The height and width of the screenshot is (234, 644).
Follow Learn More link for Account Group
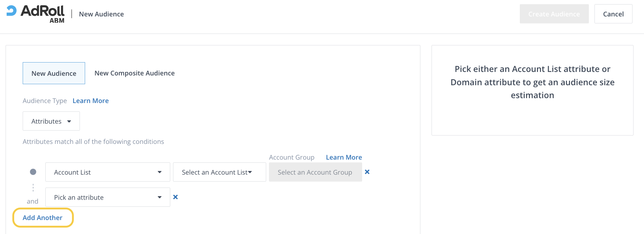[344, 158]
